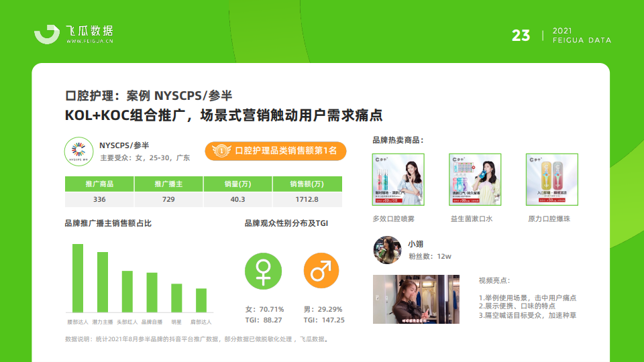The height and width of the screenshot is (362, 644).
Task: Click the 举例使用场景 highlight line
Action: point(528,298)
